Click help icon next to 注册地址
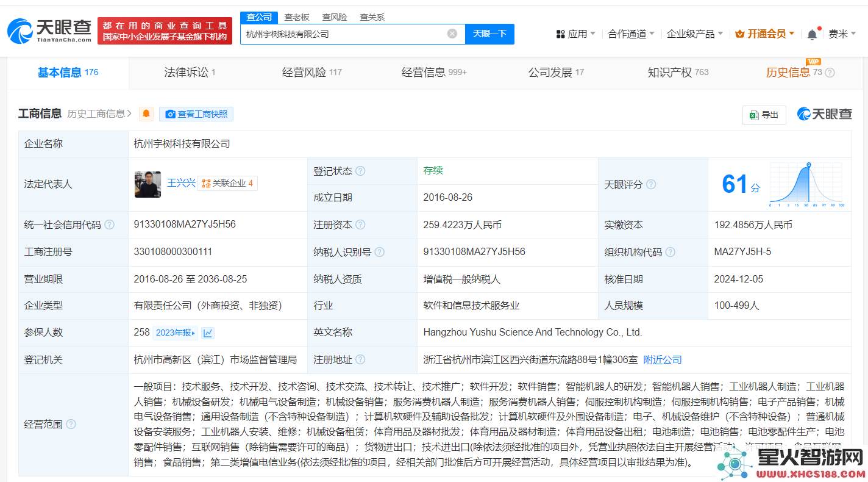This screenshot has height=482, width=868. [360, 359]
